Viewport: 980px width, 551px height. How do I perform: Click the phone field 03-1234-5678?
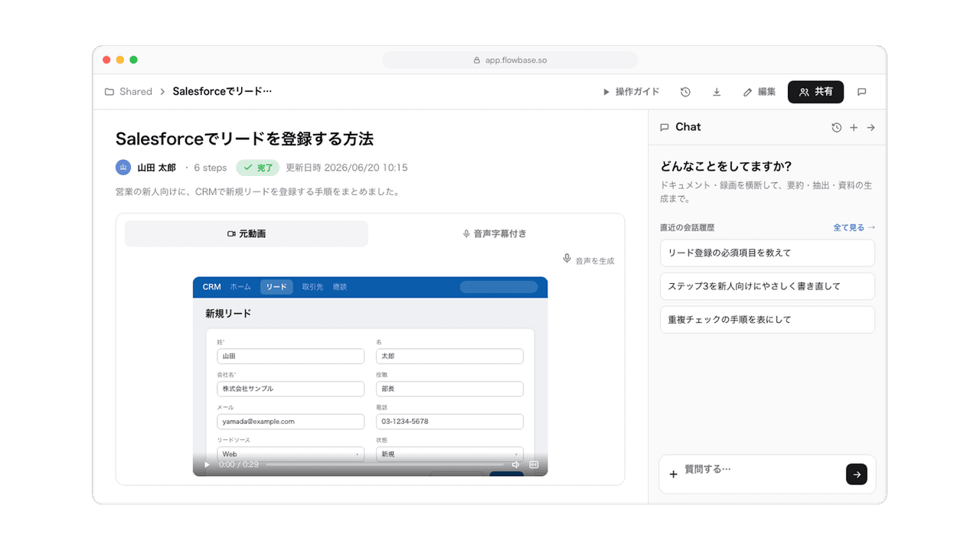[x=449, y=422]
